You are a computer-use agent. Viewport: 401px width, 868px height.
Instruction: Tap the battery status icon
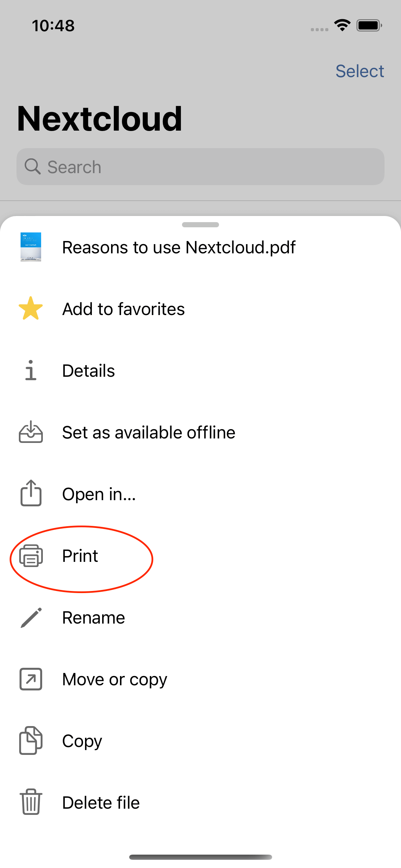[369, 25]
